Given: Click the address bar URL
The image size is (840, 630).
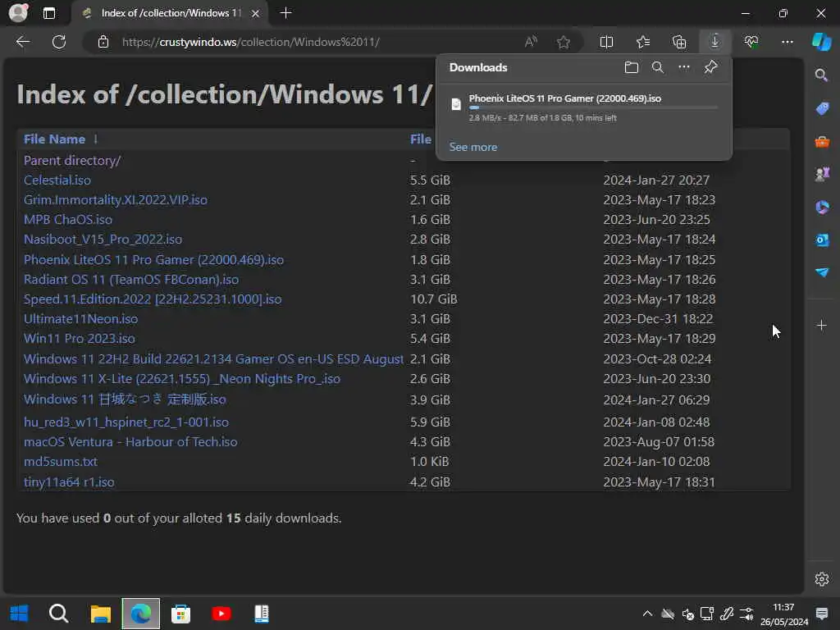Looking at the screenshot, I should tap(251, 42).
